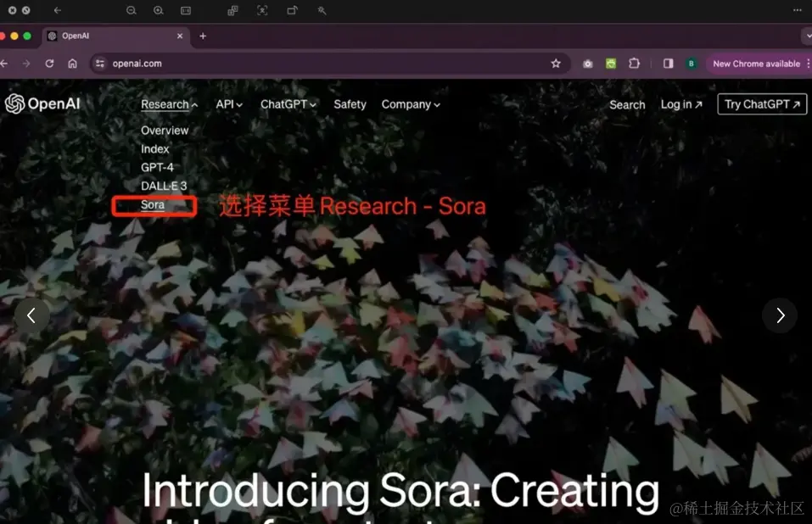Click the first round X button in viewer toolbar
Image resolution: width=812 pixels, height=524 pixels.
coord(12,10)
